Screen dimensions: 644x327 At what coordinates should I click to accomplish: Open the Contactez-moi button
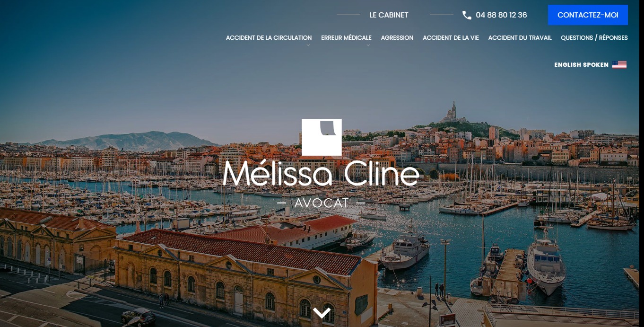[588, 15]
